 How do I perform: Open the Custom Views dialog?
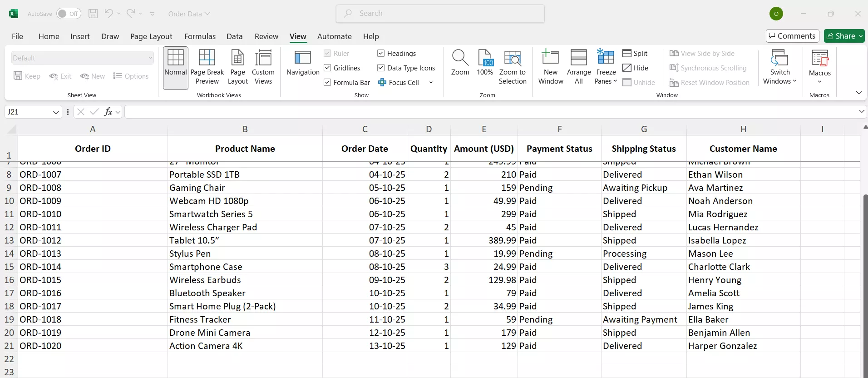263,67
